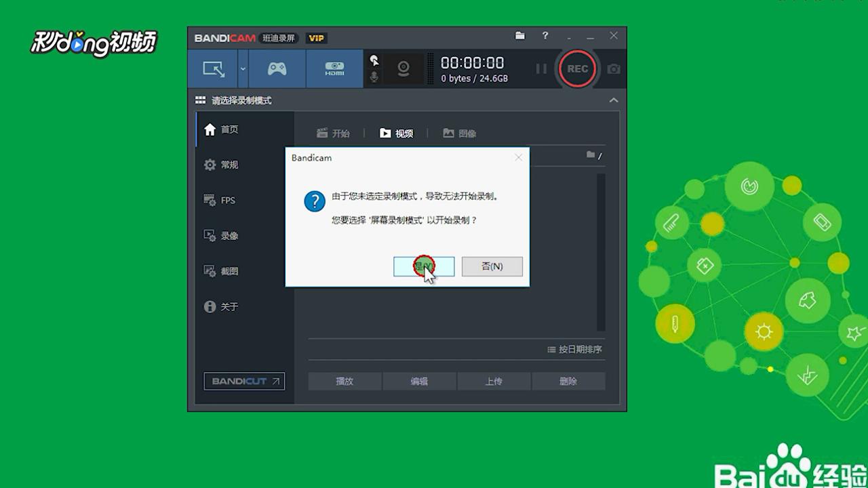This screenshot has width=868, height=488.
Task: Click the 班迪录屏 label
Action: point(279,38)
